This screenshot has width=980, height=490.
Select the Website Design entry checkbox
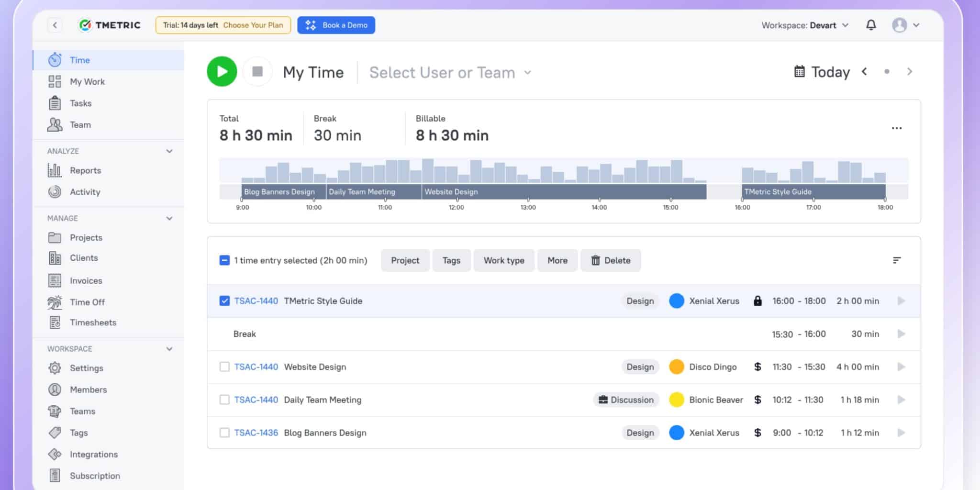point(224,367)
